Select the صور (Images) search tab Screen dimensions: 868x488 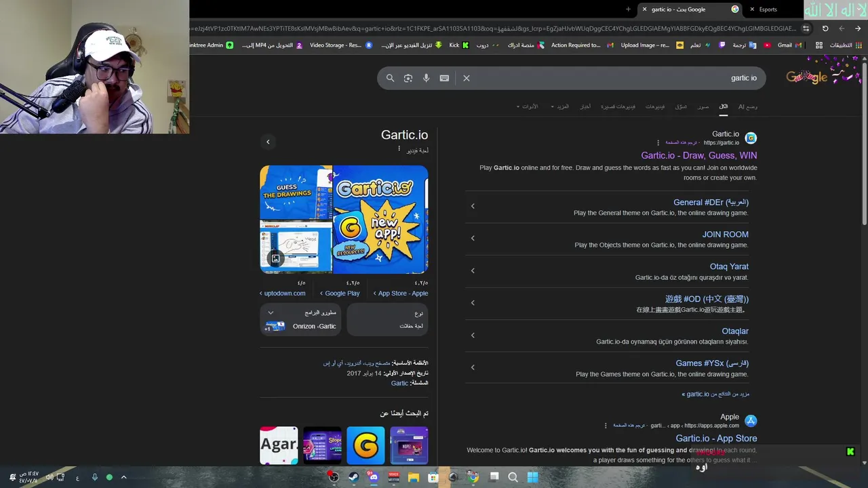point(703,106)
